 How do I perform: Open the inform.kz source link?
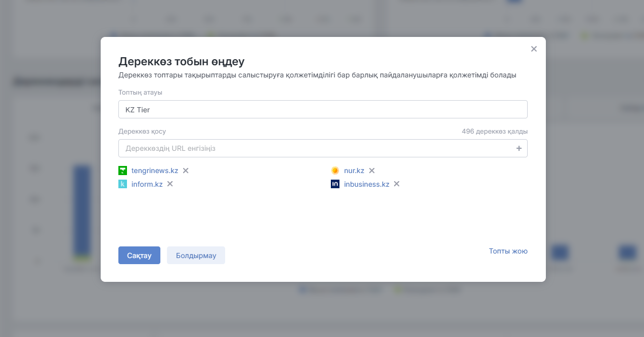[x=147, y=184]
